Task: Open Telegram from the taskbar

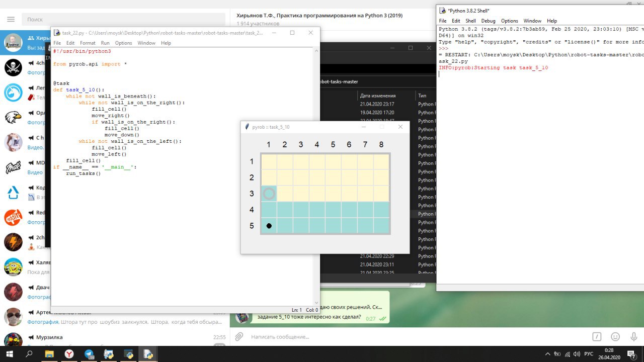Action: pyautogui.click(x=89, y=354)
